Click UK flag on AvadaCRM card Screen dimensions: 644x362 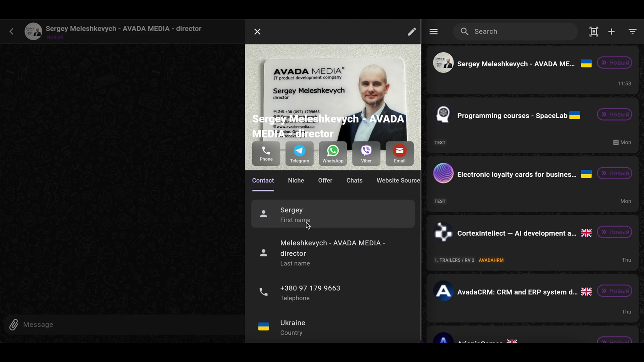pos(586,292)
